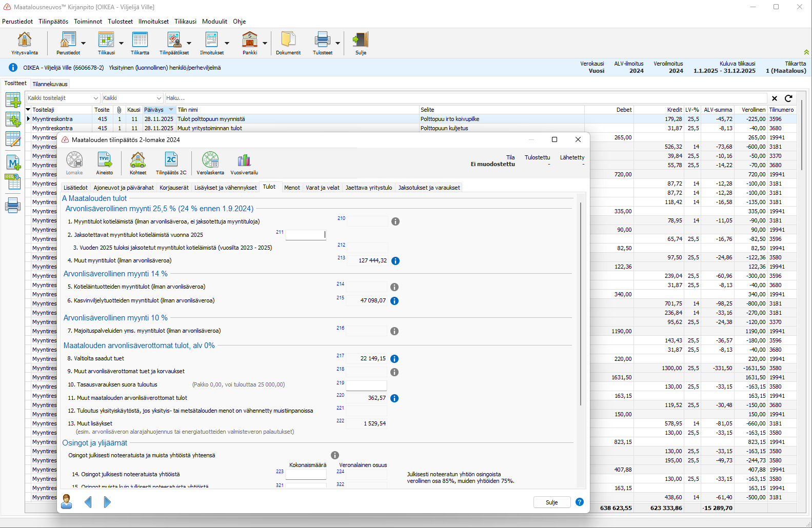Image resolution: width=812 pixels, height=528 pixels.
Task: Switch to the Menot tab
Action: [x=292, y=188]
